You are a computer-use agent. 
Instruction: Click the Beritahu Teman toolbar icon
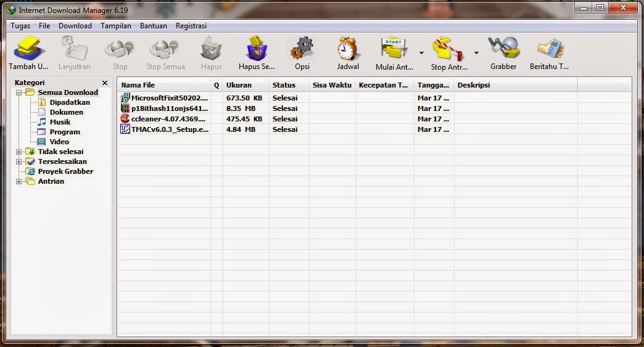[550, 49]
